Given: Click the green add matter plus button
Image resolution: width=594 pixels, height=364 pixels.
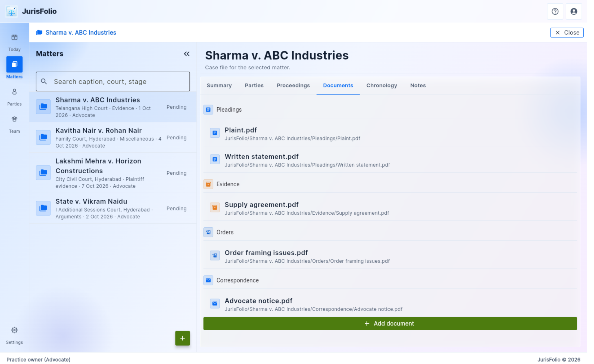Looking at the screenshot, I should 182,338.
